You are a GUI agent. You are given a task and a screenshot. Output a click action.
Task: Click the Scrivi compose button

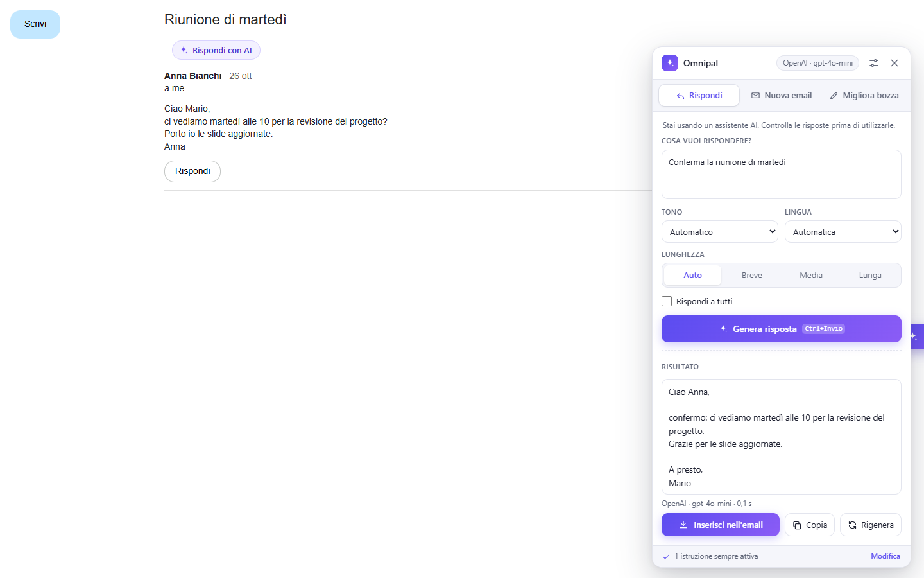35,24
